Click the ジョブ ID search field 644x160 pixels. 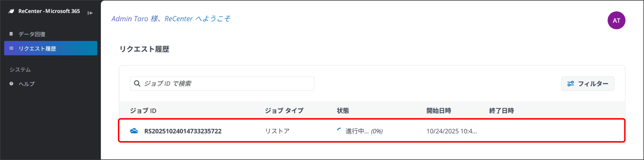[226, 84]
